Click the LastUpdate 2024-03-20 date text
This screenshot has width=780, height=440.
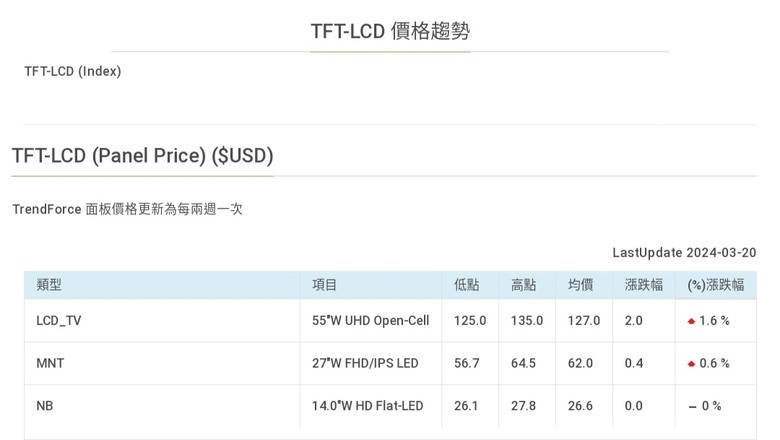click(684, 253)
